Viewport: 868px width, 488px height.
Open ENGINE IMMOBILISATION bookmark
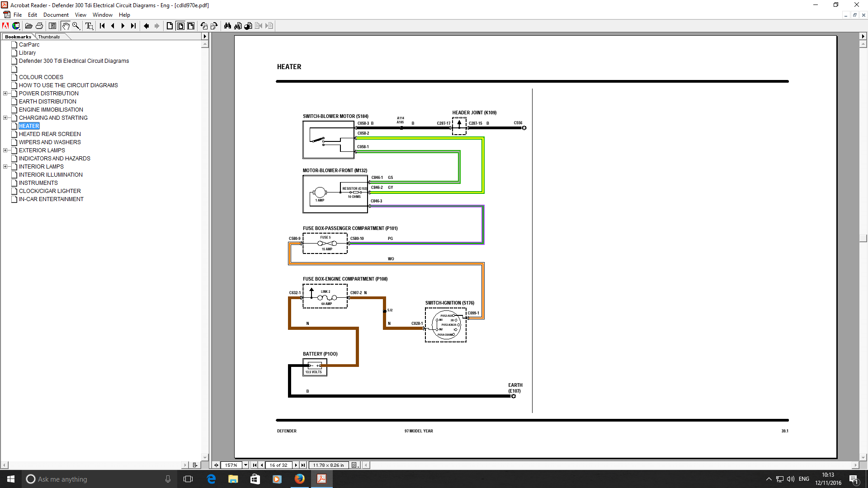(51, 110)
